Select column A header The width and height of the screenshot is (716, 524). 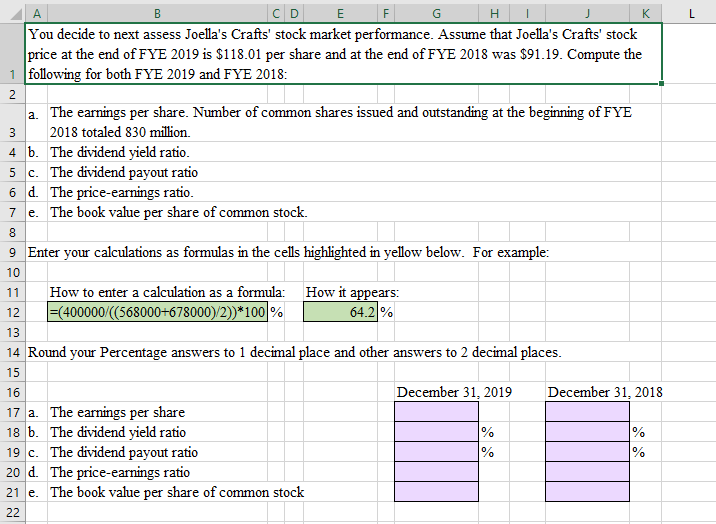pos(37,14)
